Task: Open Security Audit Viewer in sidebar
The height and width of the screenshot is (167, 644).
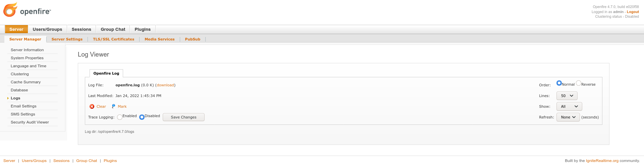Action: [30, 122]
